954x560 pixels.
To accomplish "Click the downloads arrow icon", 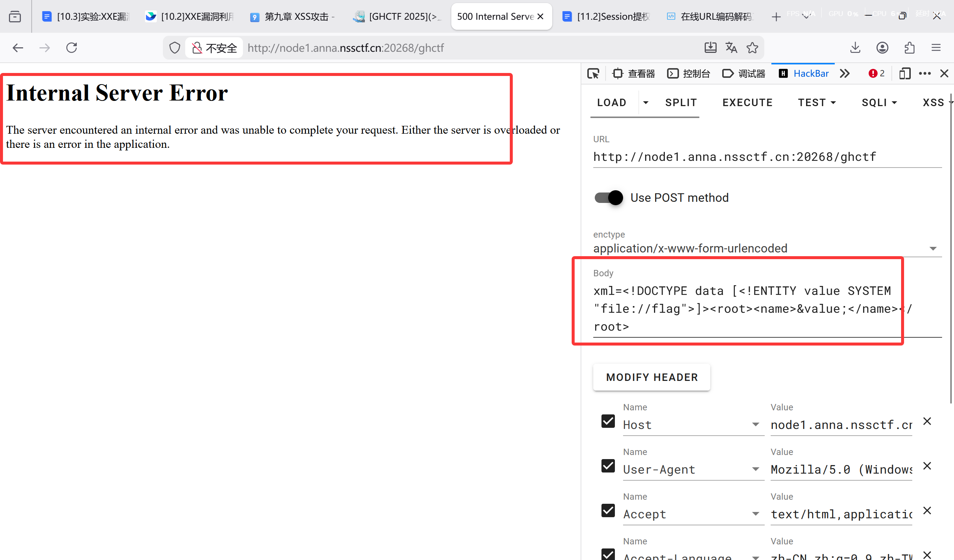I will pyautogui.click(x=855, y=48).
